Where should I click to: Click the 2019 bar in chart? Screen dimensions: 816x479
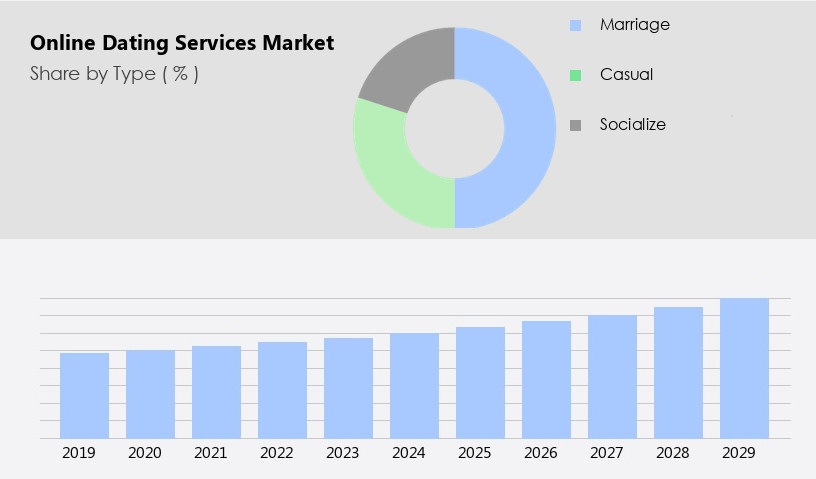pyautogui.click(x=84, y=396)
